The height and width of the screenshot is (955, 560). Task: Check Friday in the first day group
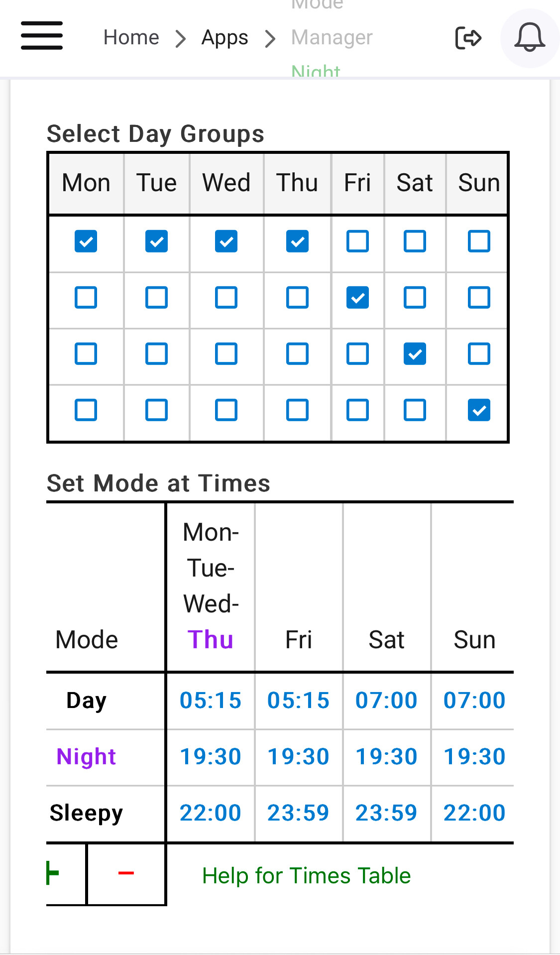(x=357, y=241)
